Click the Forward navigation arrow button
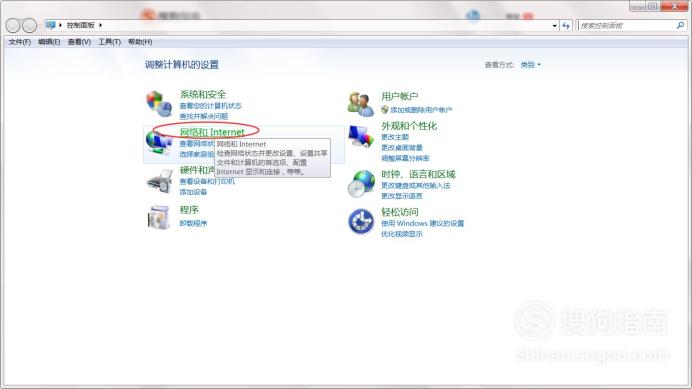The image size is (692, 389). tap(29, 26)
